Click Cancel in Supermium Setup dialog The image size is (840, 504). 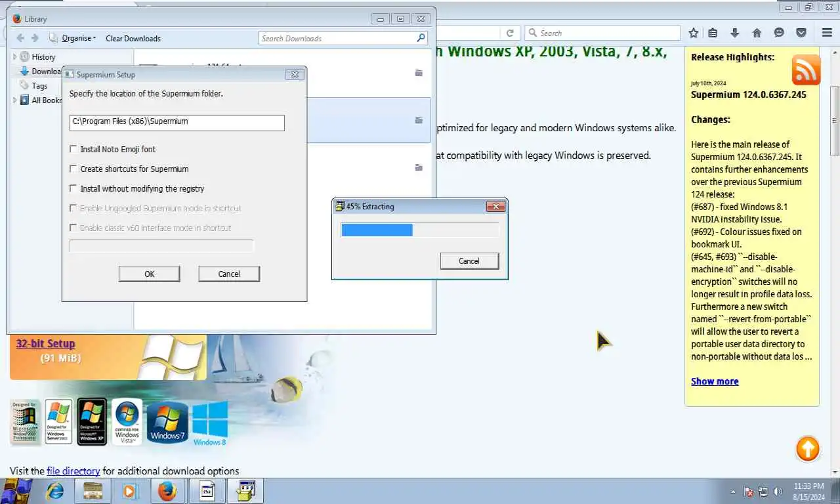pyautogui.click(x=229, y=274)
